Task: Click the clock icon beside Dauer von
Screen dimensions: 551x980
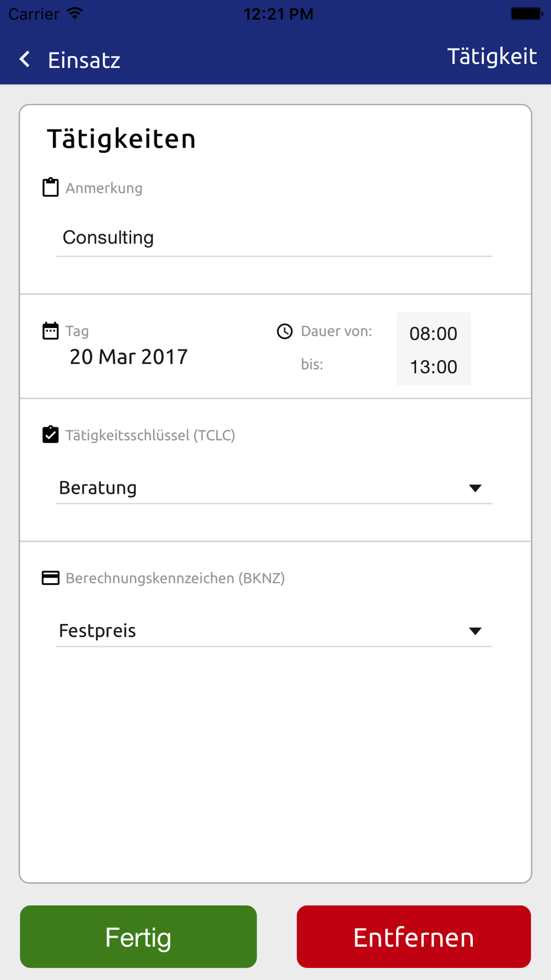Action: click(x=285, y=331)
